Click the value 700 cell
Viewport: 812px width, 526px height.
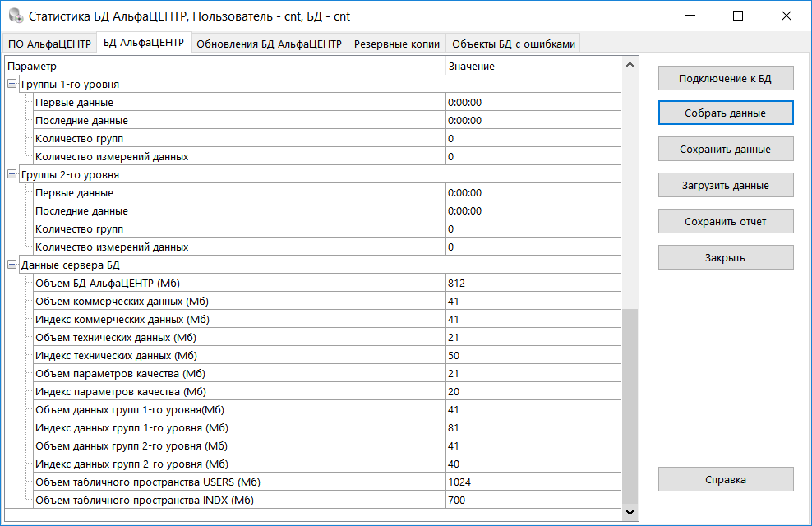(x=533, y=501)
